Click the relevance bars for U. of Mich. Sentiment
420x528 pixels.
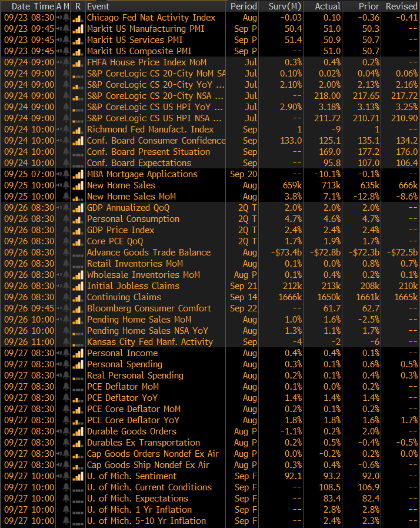(78, 476)
